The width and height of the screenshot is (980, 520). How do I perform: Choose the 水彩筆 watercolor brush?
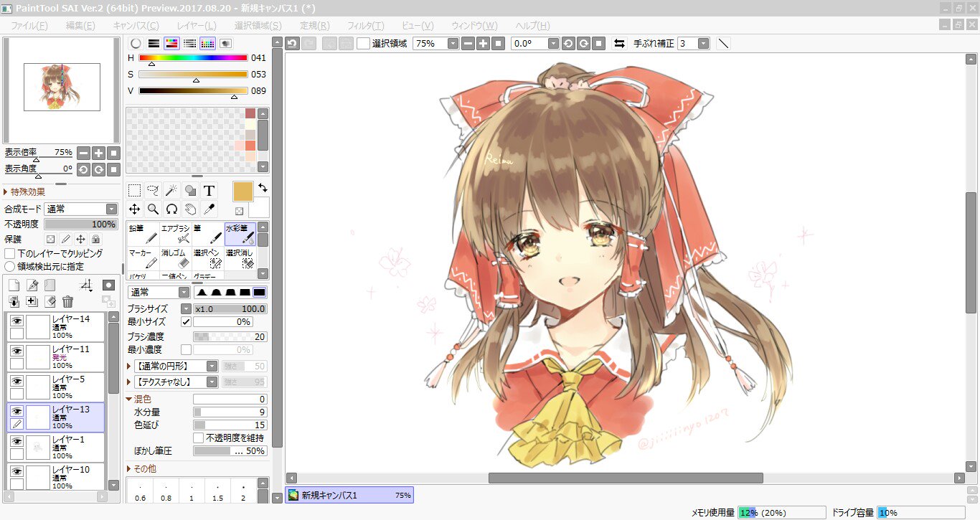coord(240,234)
